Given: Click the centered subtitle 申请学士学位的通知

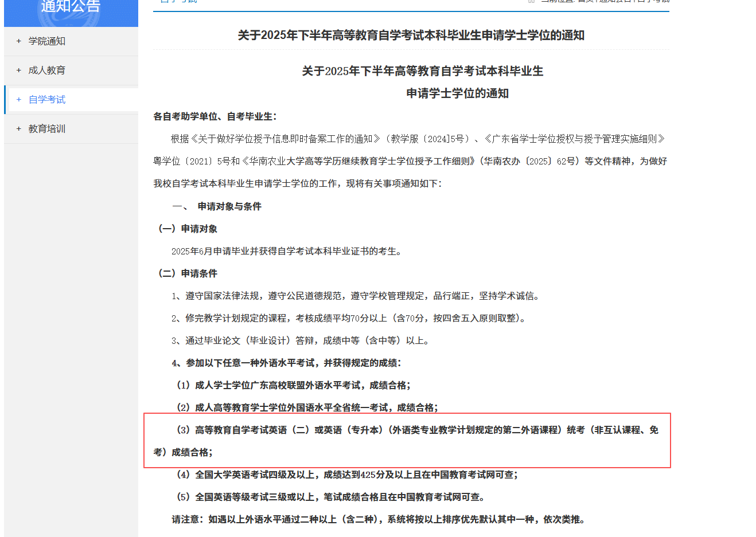Looking at the screenshot, I should pos(457,93).
